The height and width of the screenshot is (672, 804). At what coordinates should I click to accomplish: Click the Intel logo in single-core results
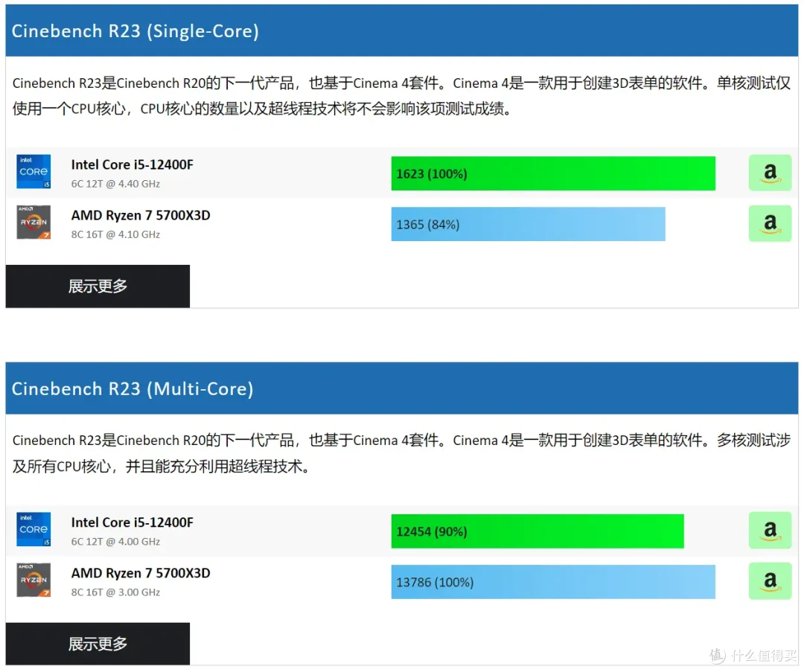pyautogui.click(x=33, y=172)
